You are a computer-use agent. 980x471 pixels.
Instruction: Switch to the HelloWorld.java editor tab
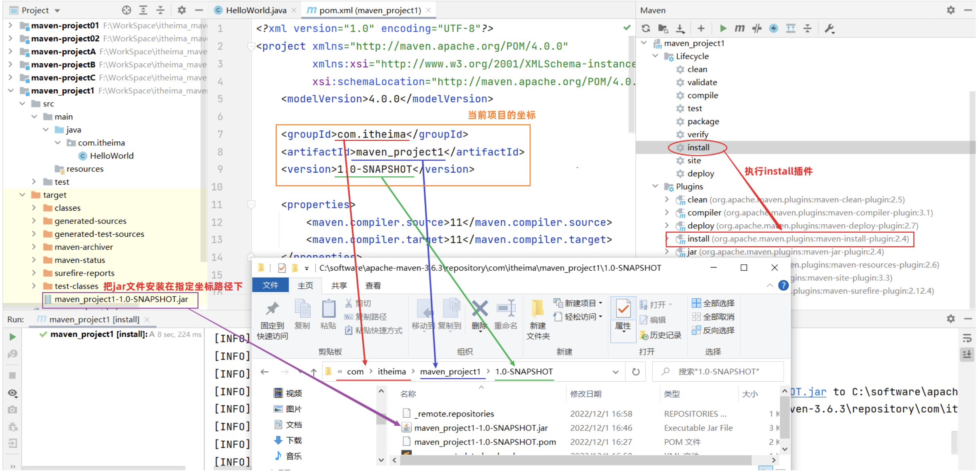click(255, 10)
